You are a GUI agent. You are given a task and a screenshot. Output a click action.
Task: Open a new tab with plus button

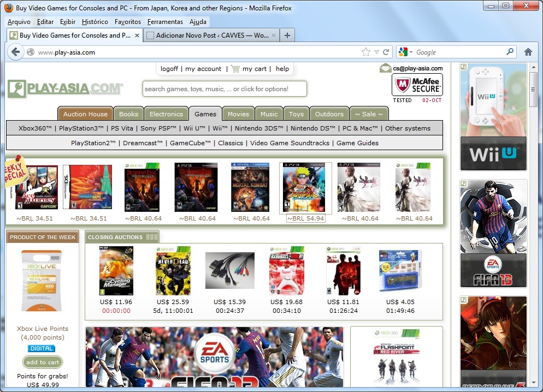pos(287,35)
